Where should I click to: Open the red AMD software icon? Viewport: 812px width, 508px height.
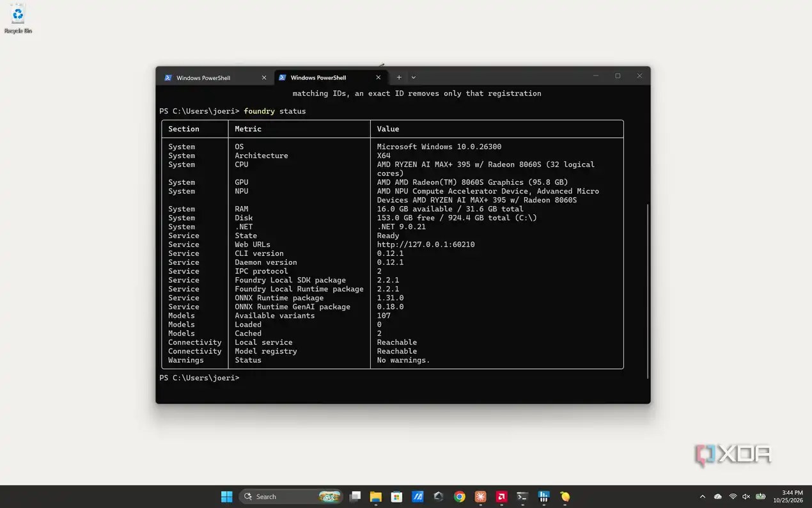(x=502, y=496)
